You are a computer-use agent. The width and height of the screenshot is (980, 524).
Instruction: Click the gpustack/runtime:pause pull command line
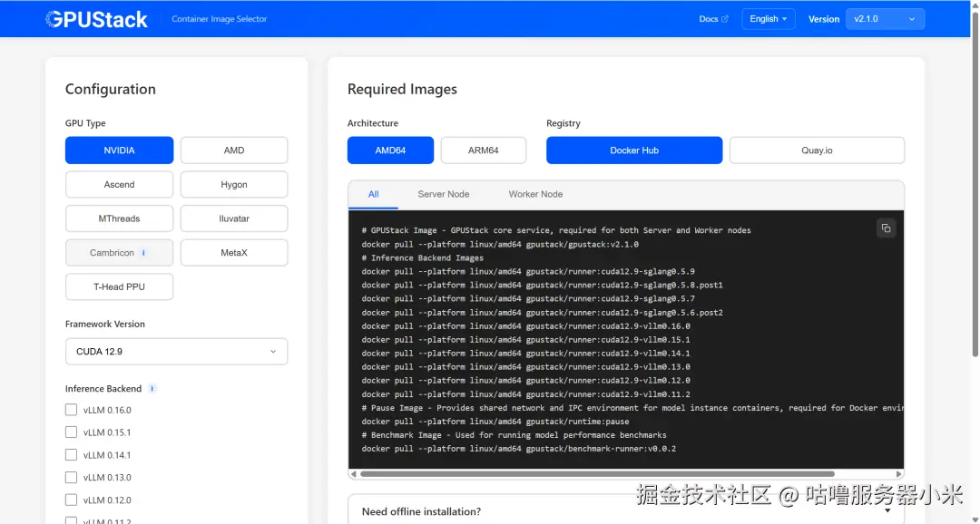point(495,422)
